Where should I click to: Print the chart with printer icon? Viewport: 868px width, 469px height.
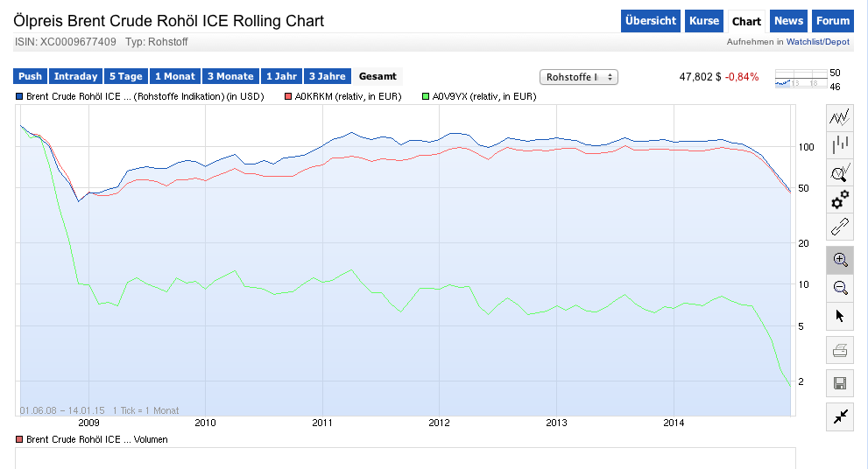pos(840,351)
